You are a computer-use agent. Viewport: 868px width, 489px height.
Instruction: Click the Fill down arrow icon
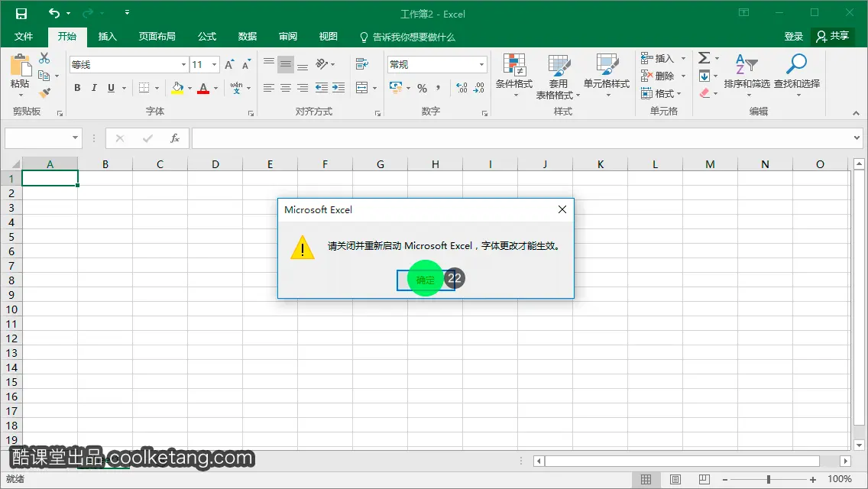pyautogui.click(x=704, y=76)
